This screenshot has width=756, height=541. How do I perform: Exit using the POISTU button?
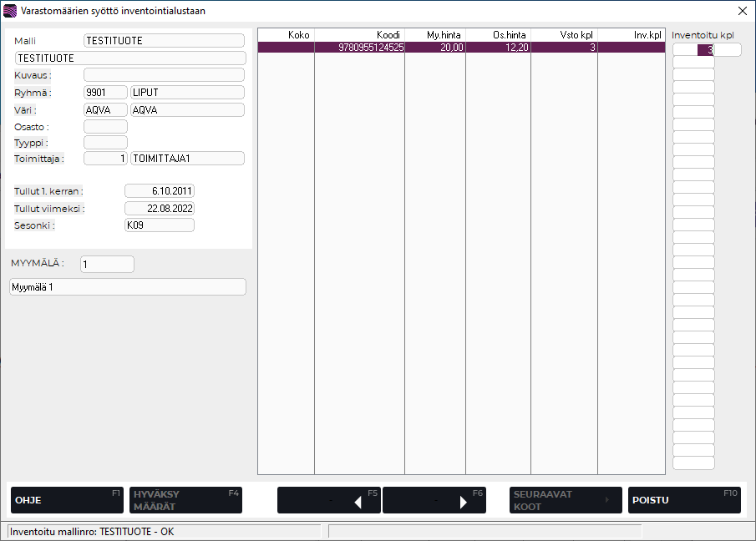tap(683, 500)
